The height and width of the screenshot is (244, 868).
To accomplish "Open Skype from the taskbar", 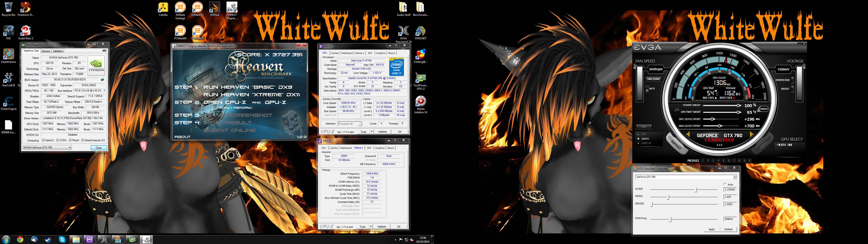I will pos(62,240).
